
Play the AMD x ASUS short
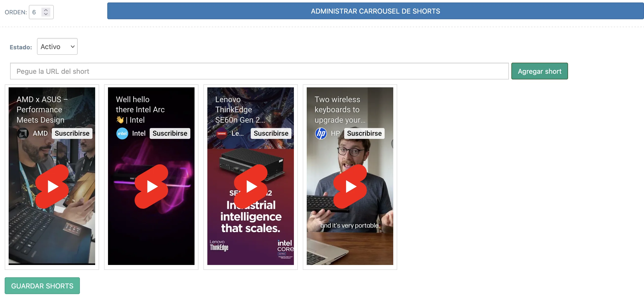tap(52, 187)
